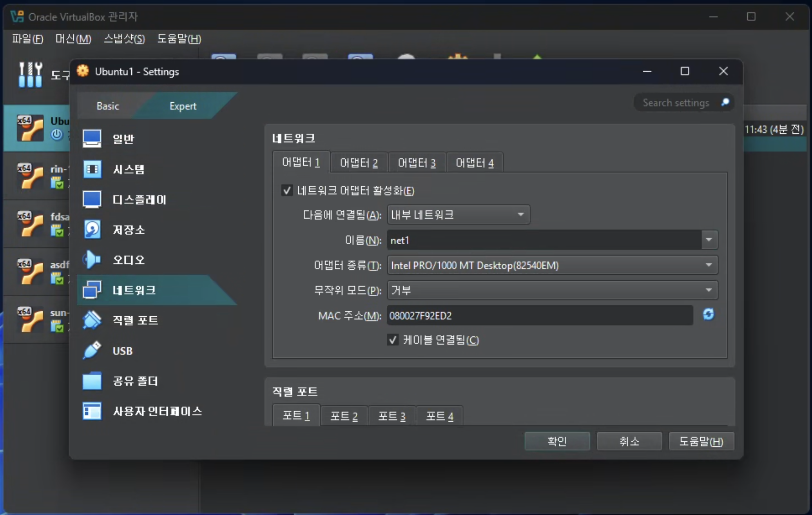Open the 일반 (General) settings icon
This screenshot has height=515, width=812.
[x=92, y=139]
